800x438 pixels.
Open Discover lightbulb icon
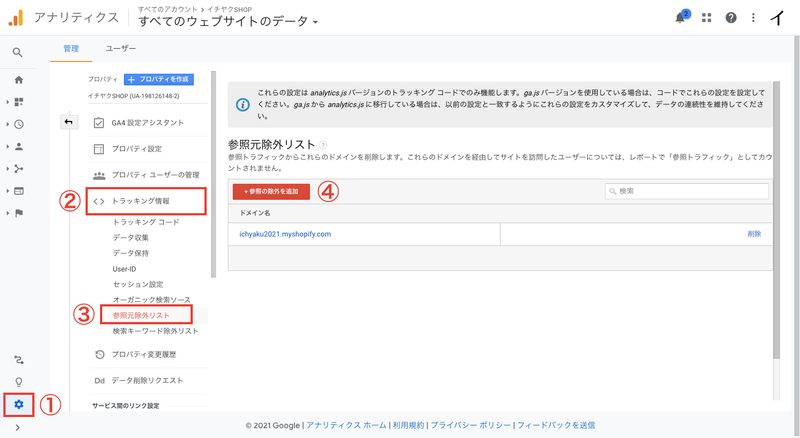19,382
